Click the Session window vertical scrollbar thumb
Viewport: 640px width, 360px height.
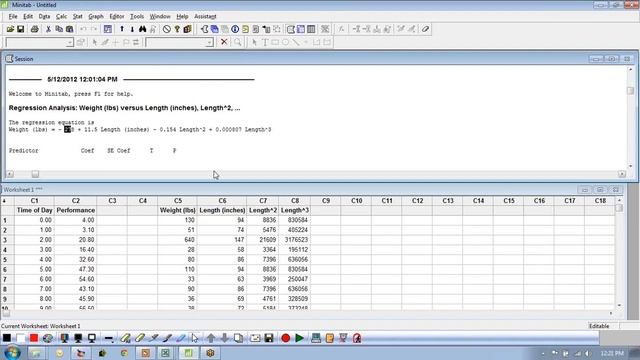tap(631, 91)
